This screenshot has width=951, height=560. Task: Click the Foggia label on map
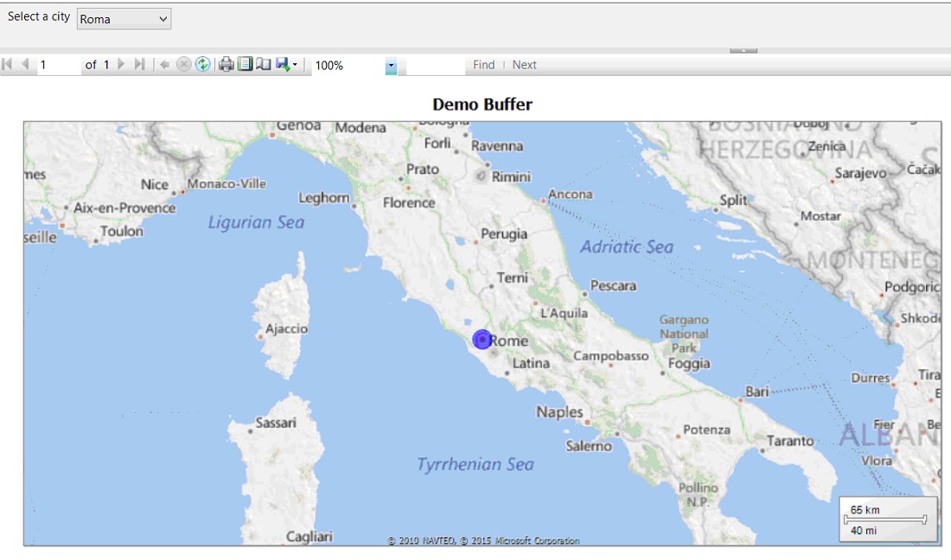click(689, 364)
